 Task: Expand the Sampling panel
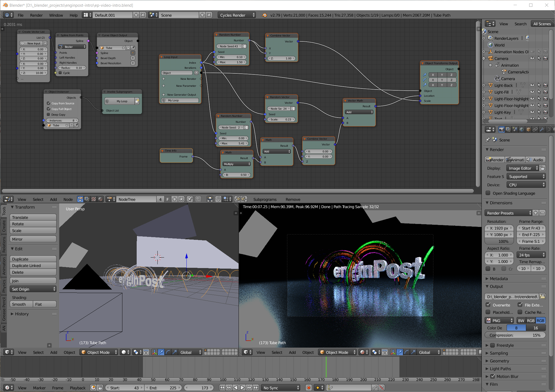(499, 353)
